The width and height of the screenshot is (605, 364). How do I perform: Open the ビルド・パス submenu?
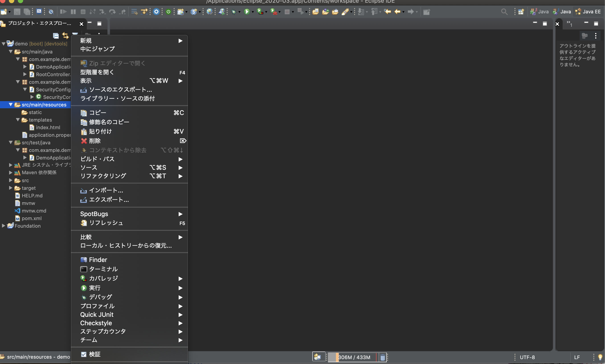point(129,159)
